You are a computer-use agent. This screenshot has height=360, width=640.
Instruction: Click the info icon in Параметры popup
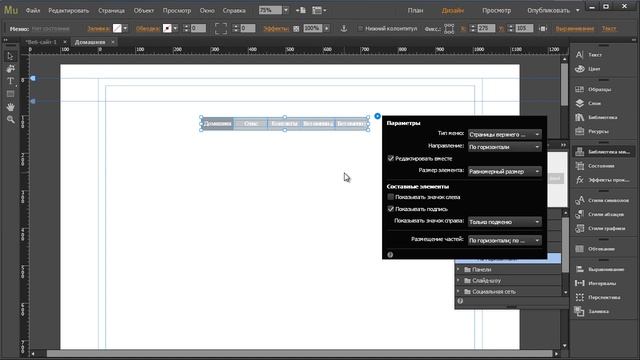tap(390, 255)
